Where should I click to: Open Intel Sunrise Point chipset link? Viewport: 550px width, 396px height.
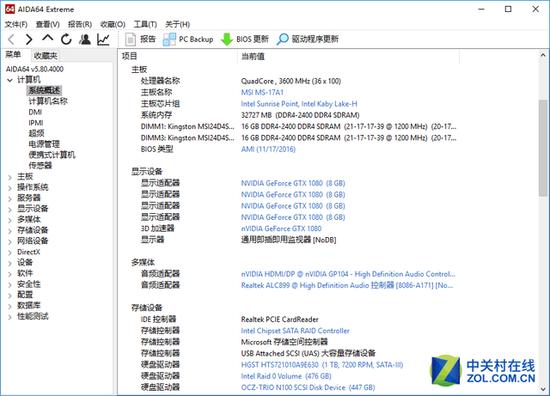tap(299, 104)
